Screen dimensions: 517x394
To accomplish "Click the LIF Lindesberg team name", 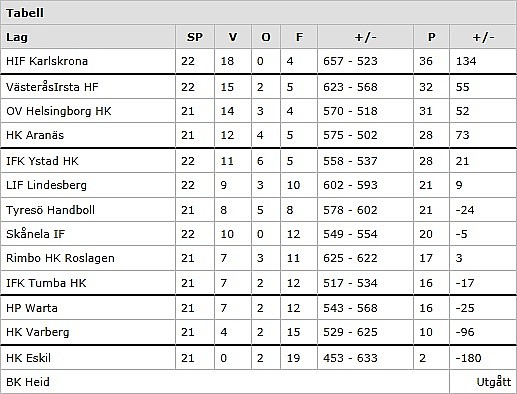I will (x=46, y=185).
